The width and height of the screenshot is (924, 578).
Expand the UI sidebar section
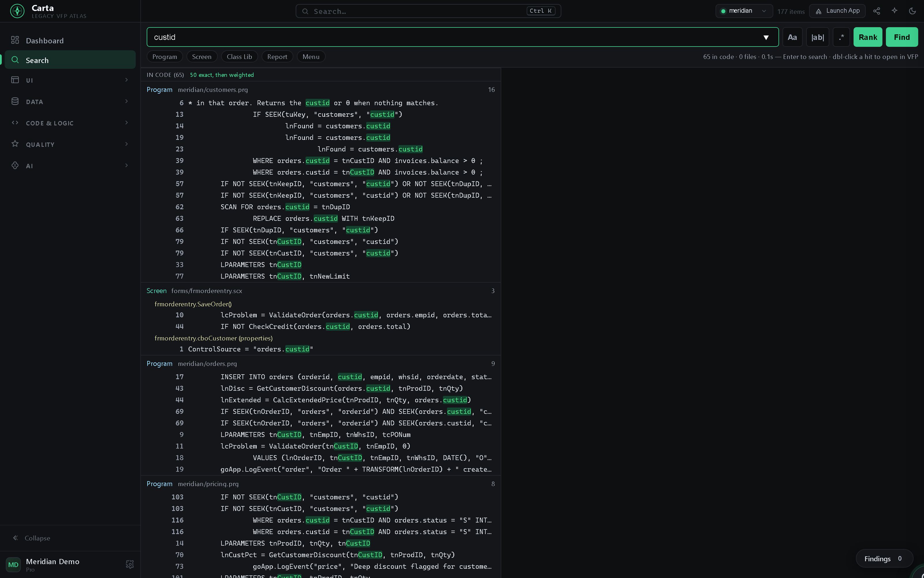tap(70, 80)
